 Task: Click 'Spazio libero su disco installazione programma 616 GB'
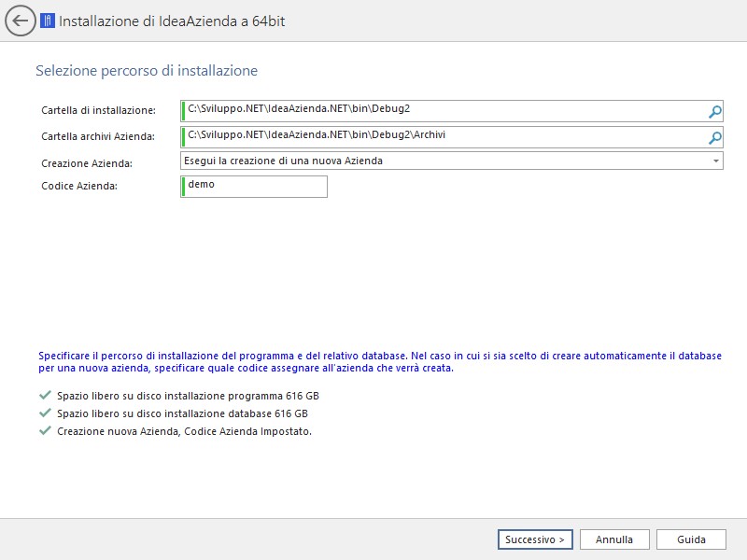pos(189,396)
